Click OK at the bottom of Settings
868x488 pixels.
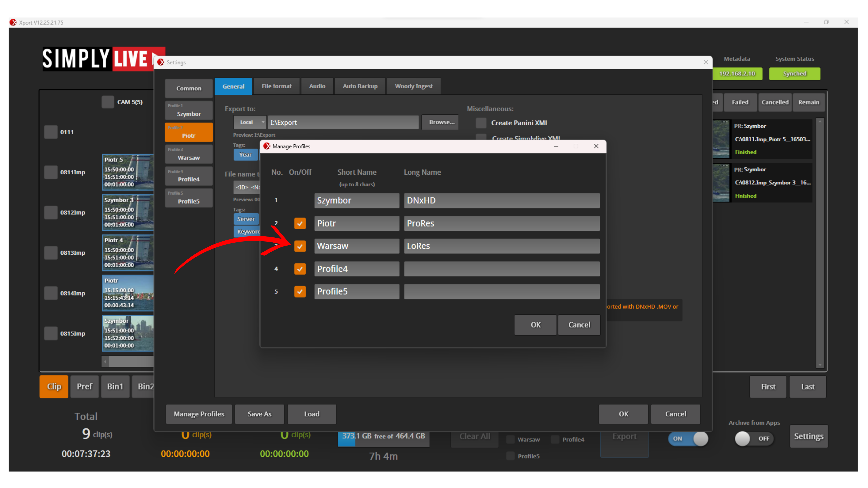point(623,414)
